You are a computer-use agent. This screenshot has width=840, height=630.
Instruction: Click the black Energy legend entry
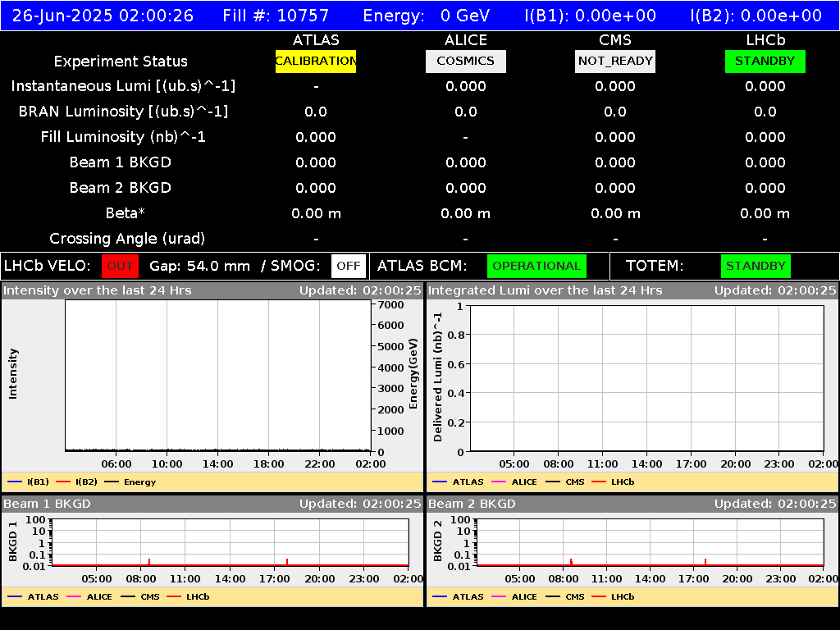130,482
